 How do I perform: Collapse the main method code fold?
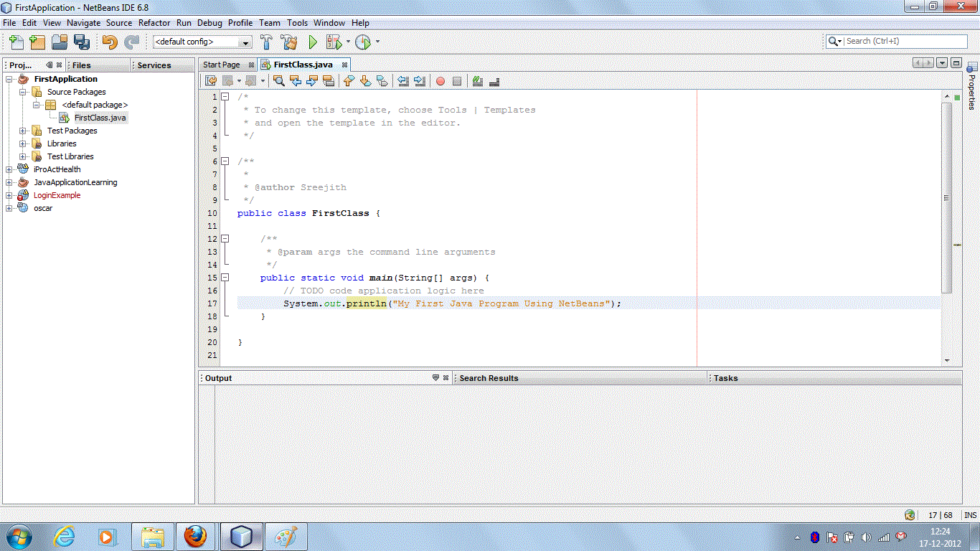225,278
